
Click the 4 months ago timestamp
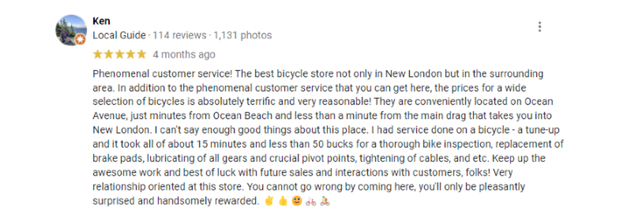(x=184, y=55)
